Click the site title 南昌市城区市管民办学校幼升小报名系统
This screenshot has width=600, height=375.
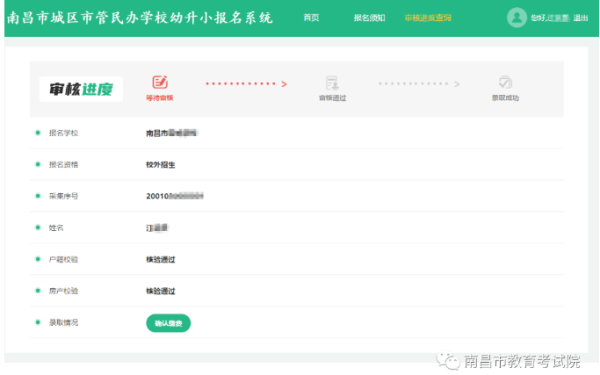(x=140, y=18)
